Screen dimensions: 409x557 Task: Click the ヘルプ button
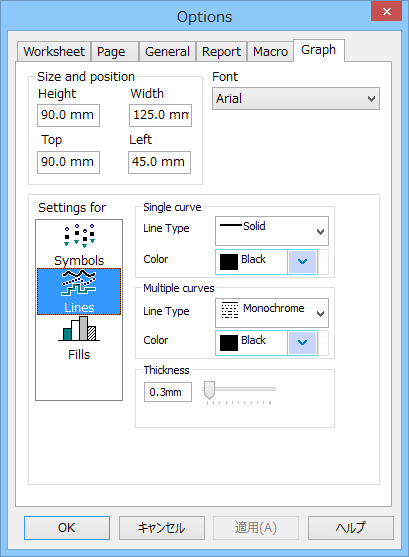(351, 528)
